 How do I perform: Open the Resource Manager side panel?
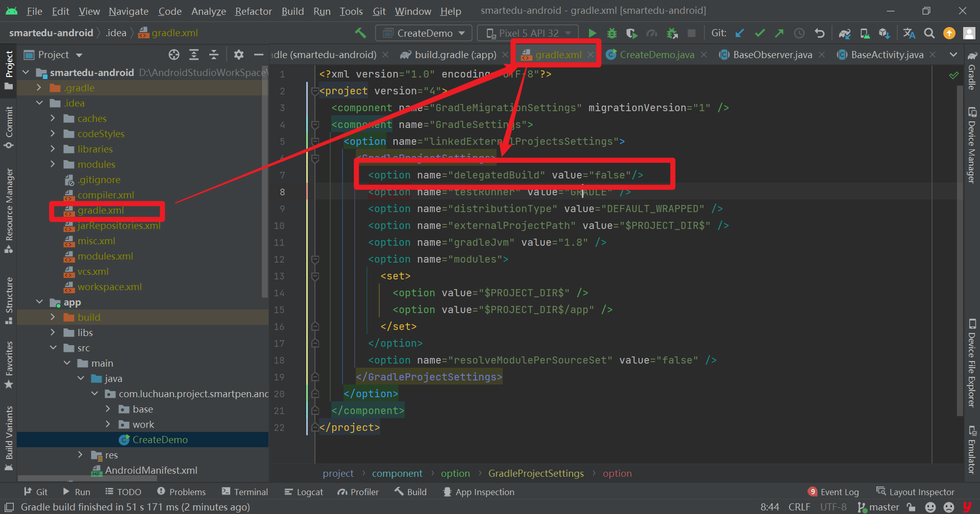click(x=9, y=211)
